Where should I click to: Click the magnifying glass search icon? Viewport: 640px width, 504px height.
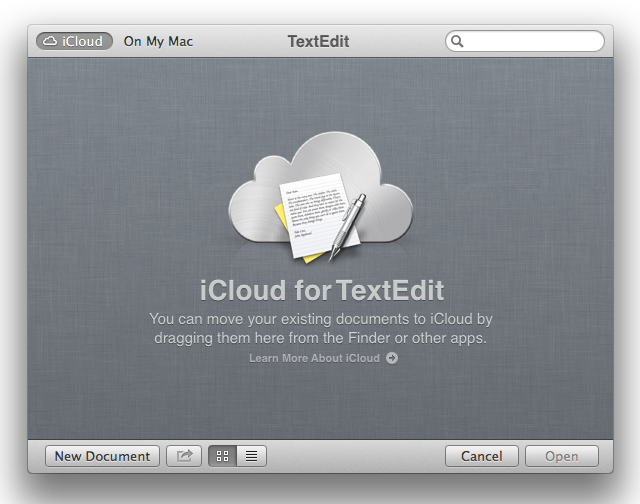[457, 41]
